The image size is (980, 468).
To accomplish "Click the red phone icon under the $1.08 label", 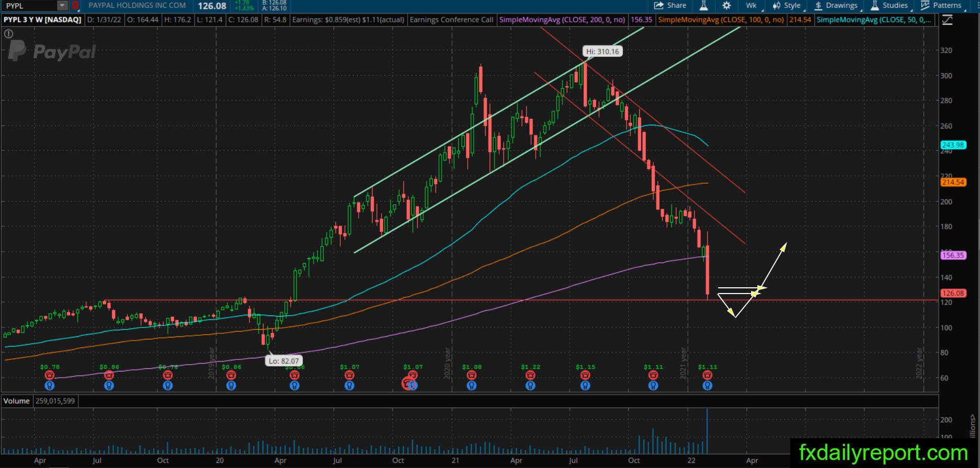I will tap(471, 375).
